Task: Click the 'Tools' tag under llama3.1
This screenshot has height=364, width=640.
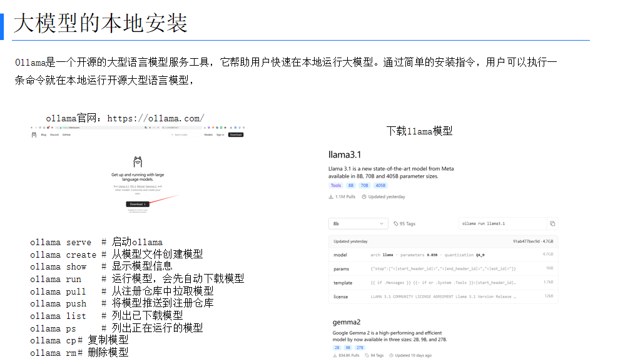Action: [336, 185]
